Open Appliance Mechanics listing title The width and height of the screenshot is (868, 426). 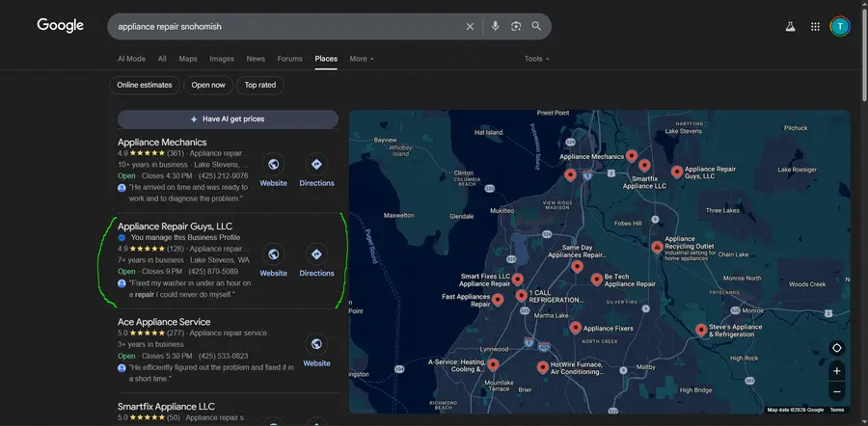pos(162,143)
